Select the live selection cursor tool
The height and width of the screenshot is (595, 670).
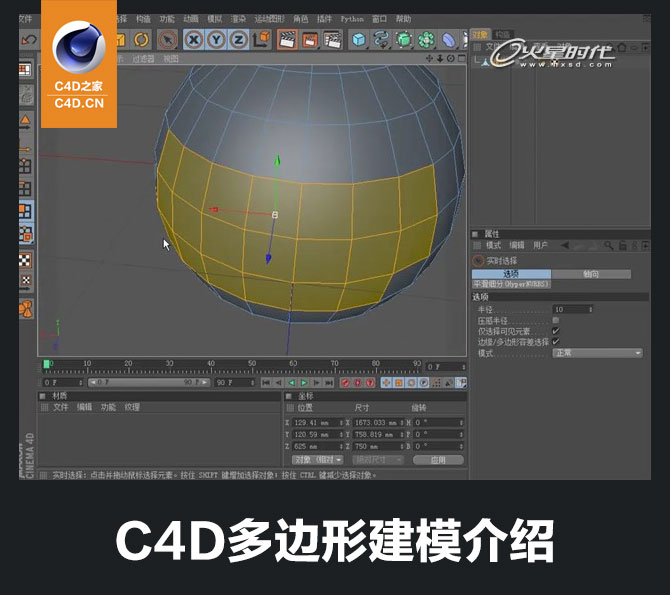point(168,40)
